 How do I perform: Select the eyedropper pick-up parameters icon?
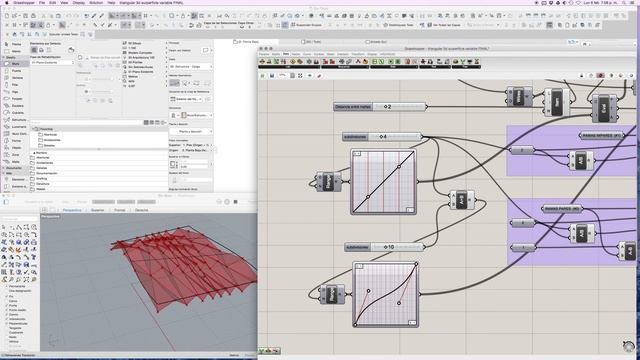94,16
